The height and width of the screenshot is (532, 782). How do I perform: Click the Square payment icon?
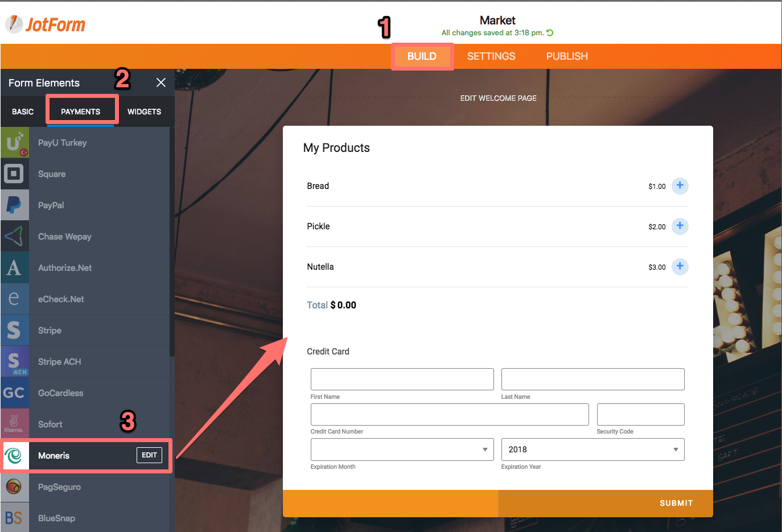pos(14,174)
